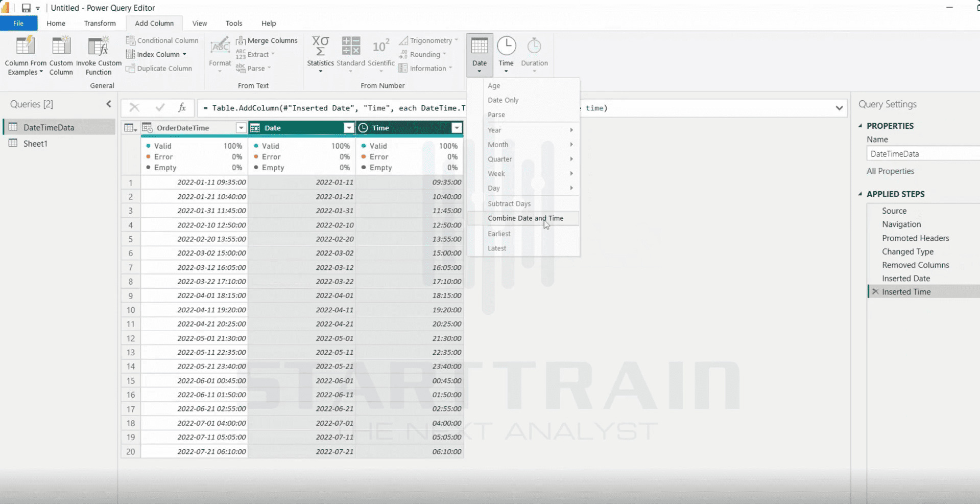The width and height of the screenshot is (980, 504).
Task: Select the Changed Type applied step
Action: 907,251
